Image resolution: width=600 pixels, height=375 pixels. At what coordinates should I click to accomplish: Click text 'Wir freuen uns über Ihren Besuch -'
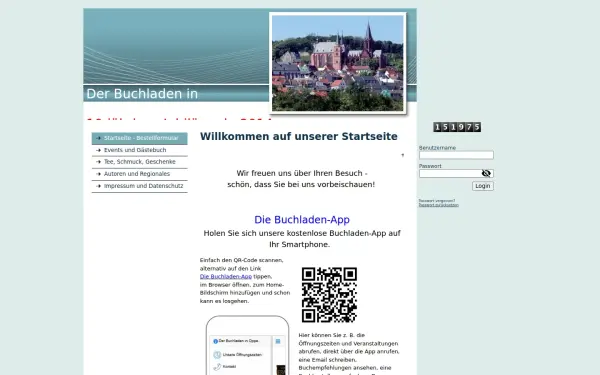pyautogui.click(x=302, y=173)
